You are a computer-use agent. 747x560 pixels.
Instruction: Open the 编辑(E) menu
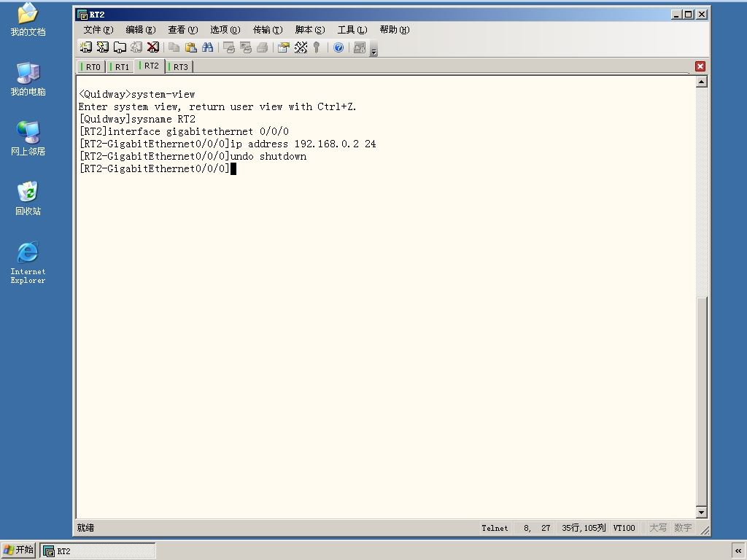click(x=141, y=29)
